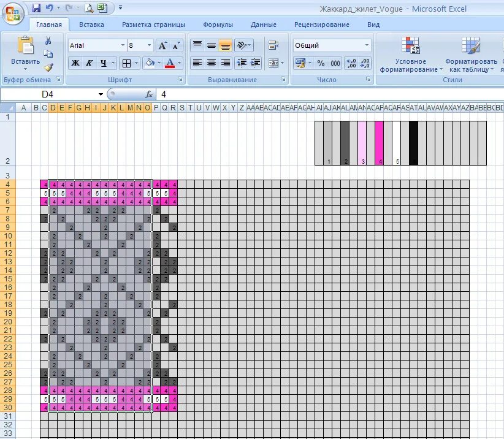The height and width of the screenshot is (439, 504).
Task: Align text left
Action: click(x=197, y=63)
